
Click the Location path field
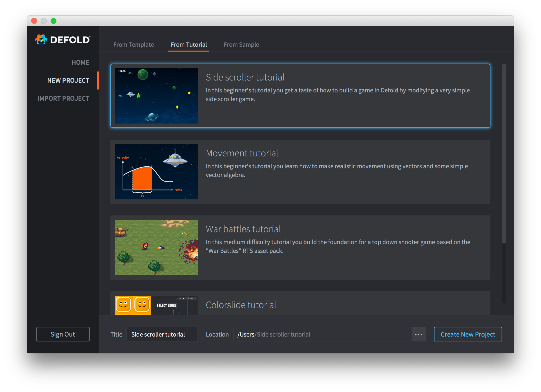pyautogui.click(x=322, y=334)
